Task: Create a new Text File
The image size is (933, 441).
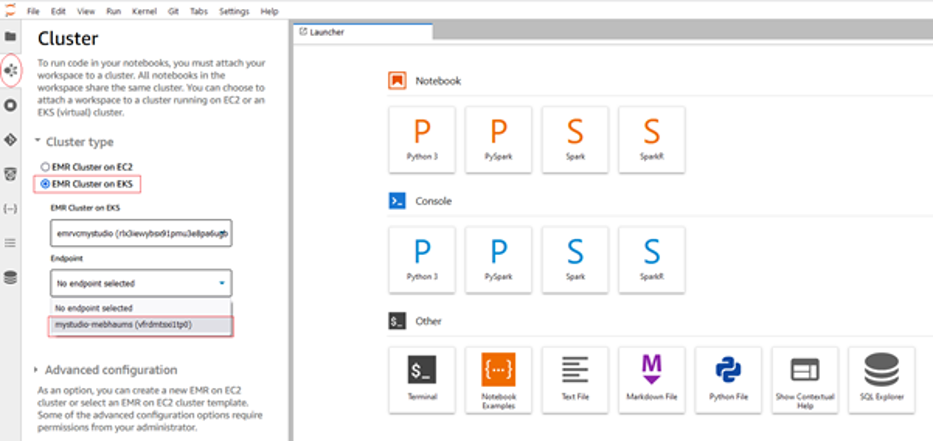Action: pos(575,380)
